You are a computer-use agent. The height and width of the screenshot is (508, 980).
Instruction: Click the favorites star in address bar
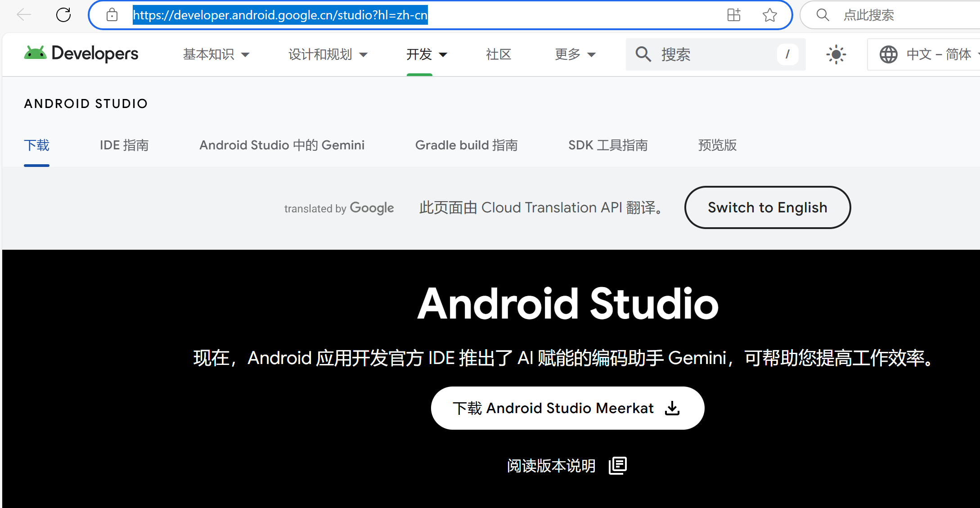769,14
